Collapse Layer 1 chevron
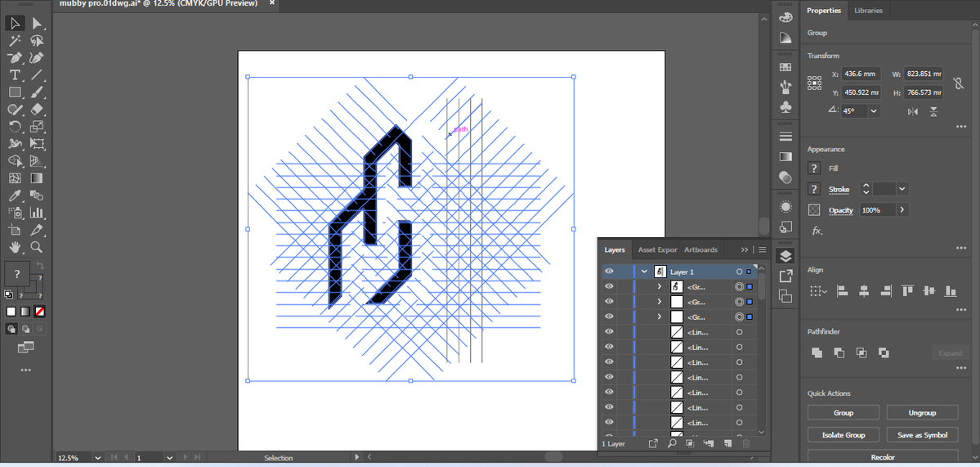980x467 pixels. [x=644, y=272]
